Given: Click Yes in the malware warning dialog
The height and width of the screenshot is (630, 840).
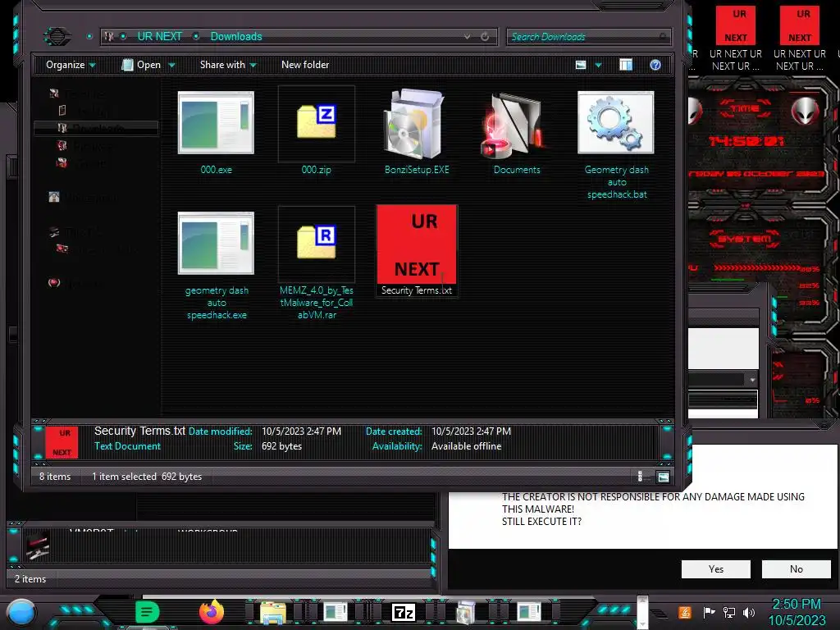Looking at the screenshot, I should 715,569.
